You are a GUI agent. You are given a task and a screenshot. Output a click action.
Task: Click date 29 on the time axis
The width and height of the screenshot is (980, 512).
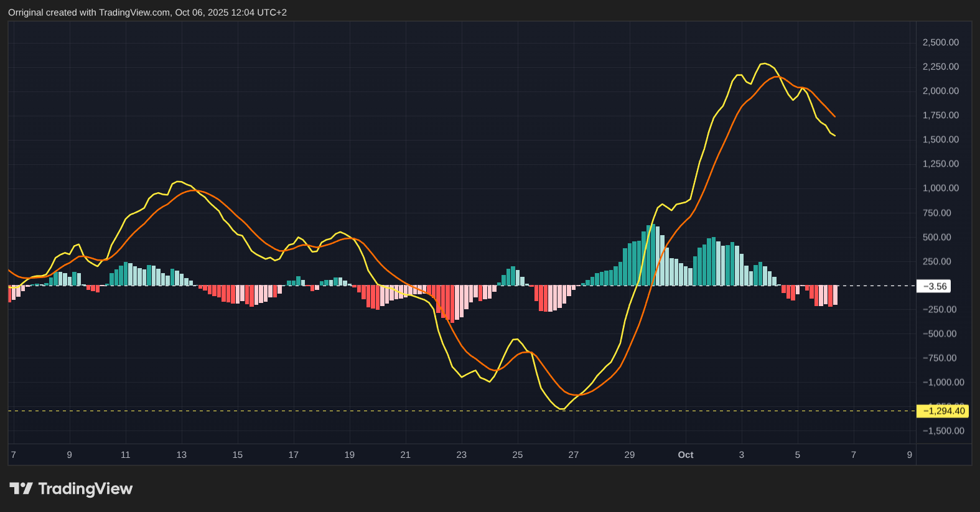point(630,455)
